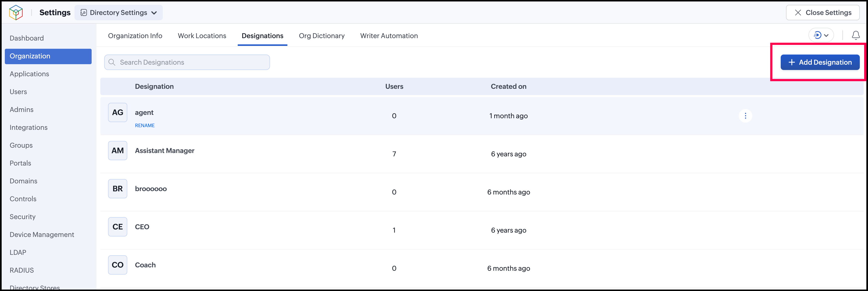Focus the Search Designations field
868x291 pixels.
pos(187,62)
